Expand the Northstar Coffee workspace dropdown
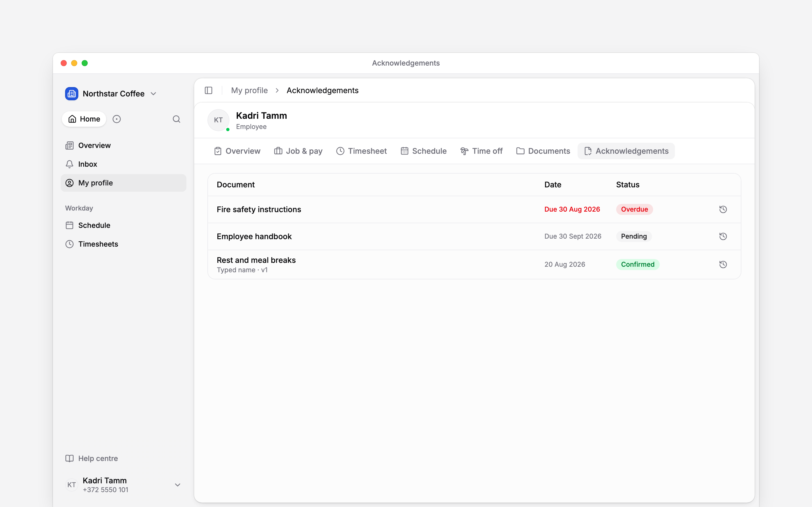 click(x=153, y=94)
